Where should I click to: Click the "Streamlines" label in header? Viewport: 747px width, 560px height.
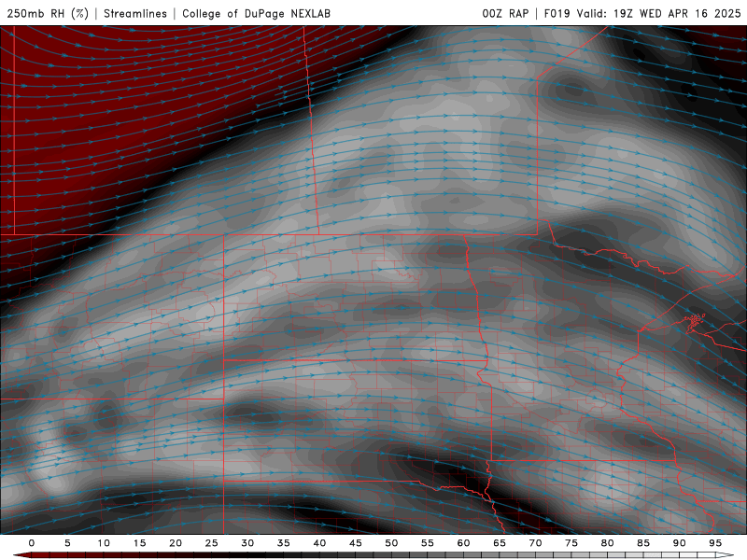click(x=135, y=14)
